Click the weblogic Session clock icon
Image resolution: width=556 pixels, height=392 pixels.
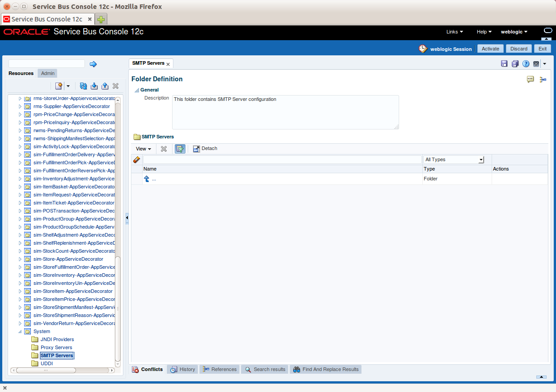[423, 49]
